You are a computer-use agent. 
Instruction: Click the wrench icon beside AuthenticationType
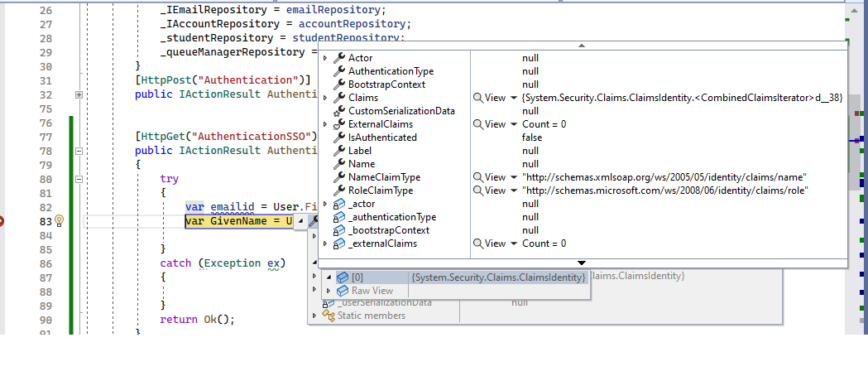click(x=338, y=71)
